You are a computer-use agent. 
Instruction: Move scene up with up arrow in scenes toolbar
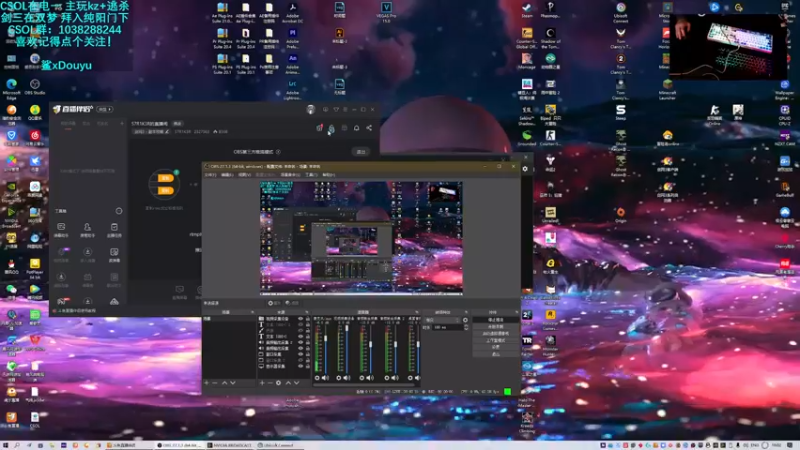pyautogui.click(x=224, y=383)
